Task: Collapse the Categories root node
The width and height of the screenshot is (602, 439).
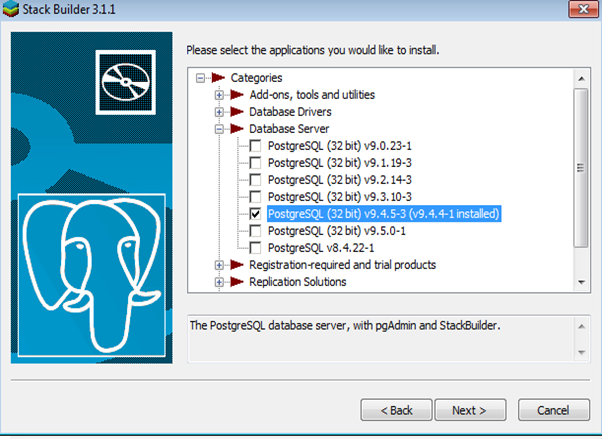Action: 200,78
